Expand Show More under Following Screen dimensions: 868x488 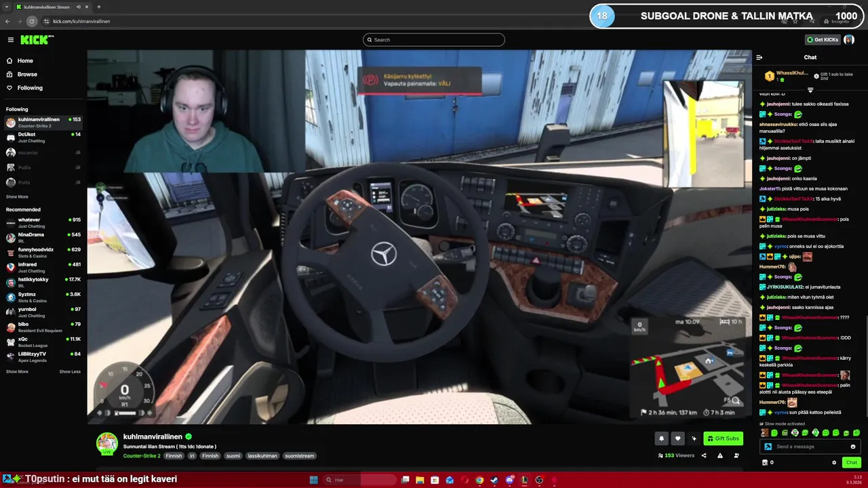tap(17, 197)
